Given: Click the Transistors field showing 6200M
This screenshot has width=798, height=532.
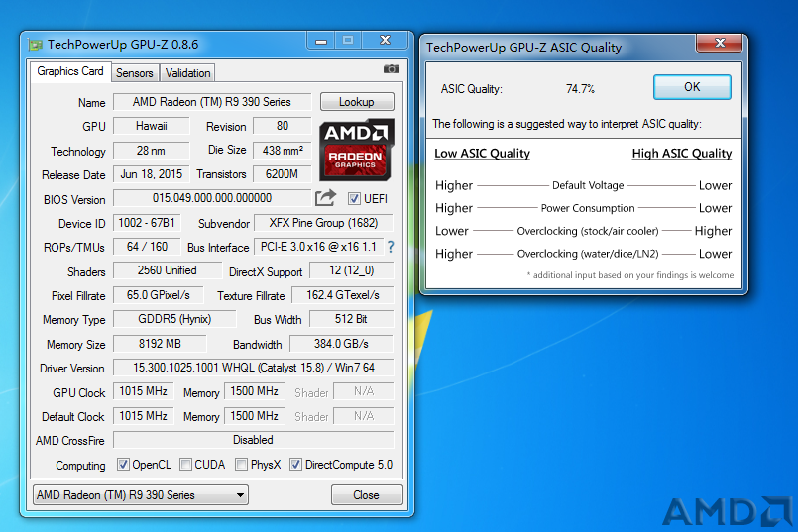Looking at the screenshot, I should coord(282,174).
